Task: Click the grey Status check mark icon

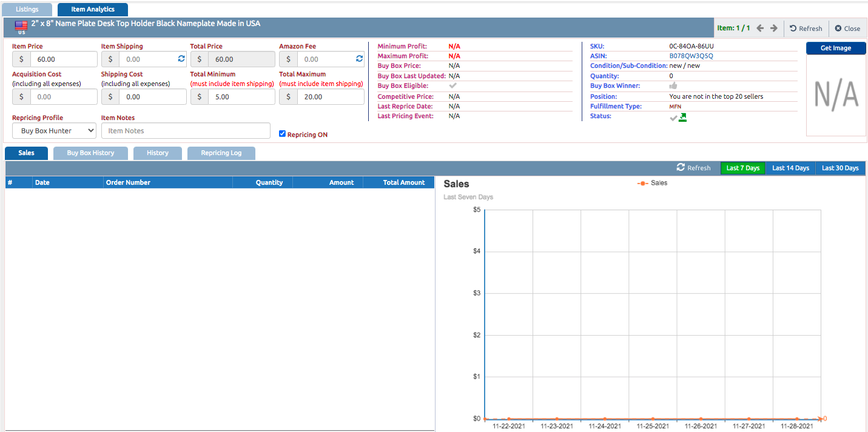Action: [673, 118]
